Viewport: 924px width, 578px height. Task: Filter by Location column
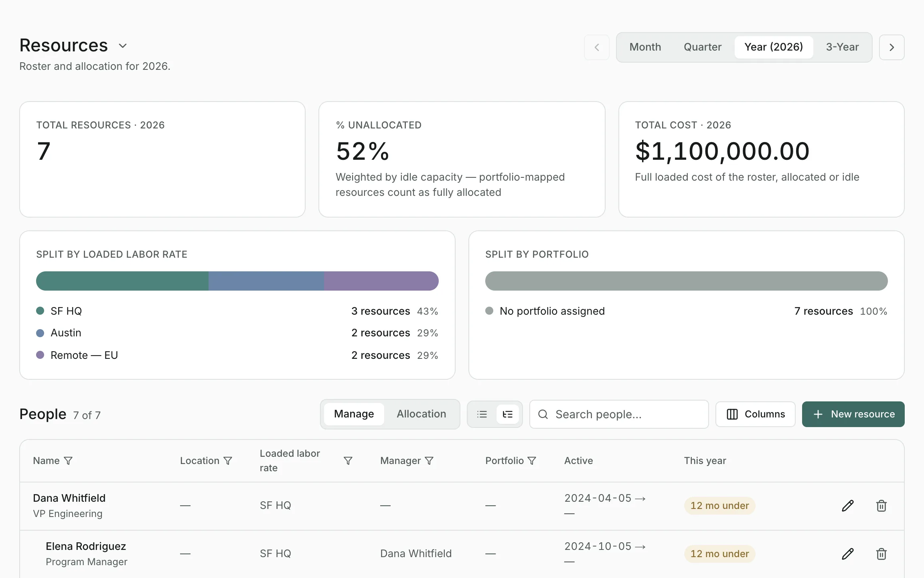click(x=228, y=461)
